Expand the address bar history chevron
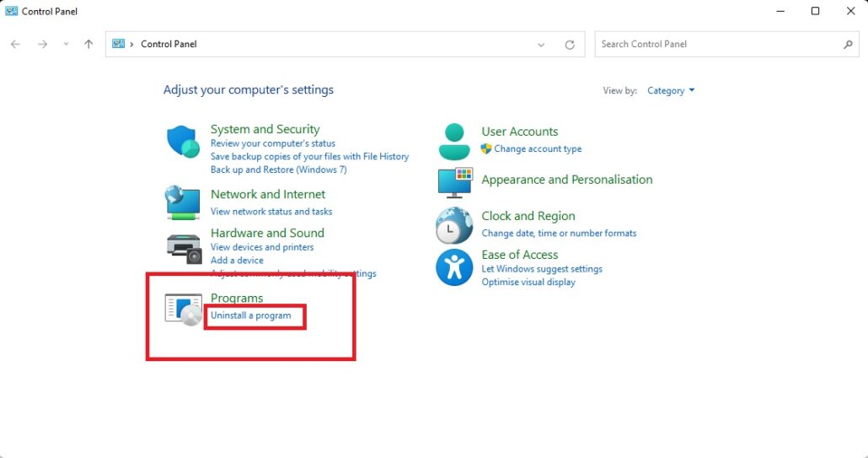Screen dimensions: 868x458 (x=541, y=45)
